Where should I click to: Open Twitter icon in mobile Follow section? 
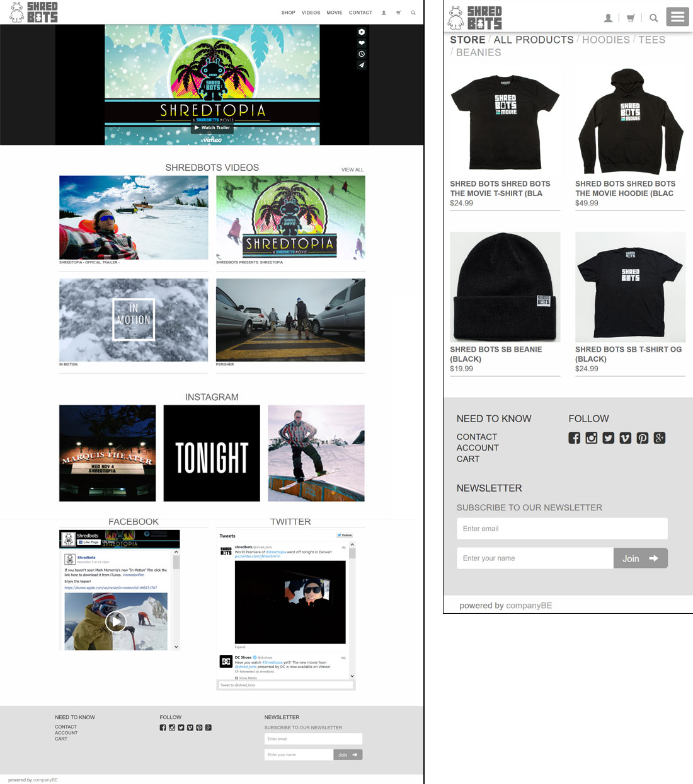[x=609, y=438]
